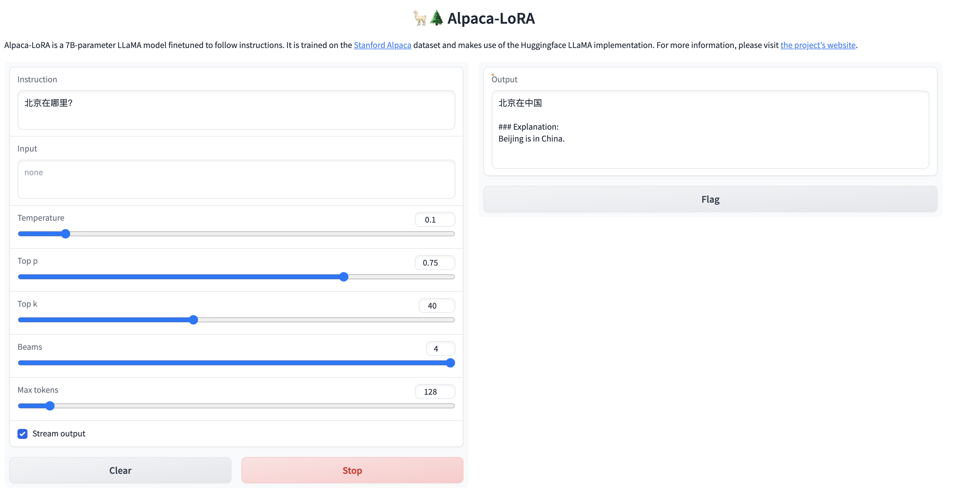Visit the project's website link

818,45
